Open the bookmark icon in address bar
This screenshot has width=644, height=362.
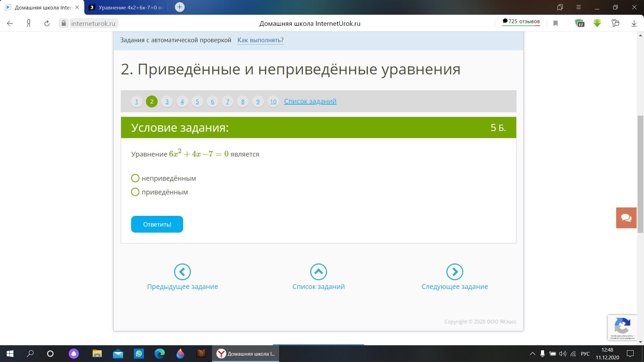(555, 23)
